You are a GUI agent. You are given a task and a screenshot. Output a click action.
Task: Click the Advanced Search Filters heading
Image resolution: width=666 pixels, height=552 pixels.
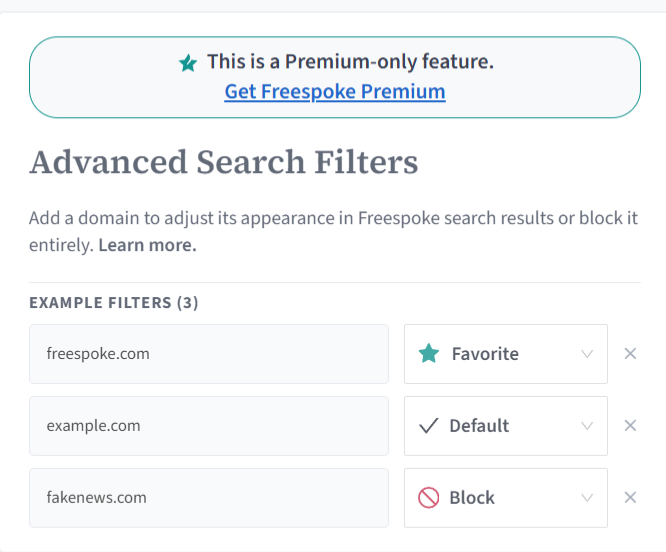pyautogui.click(x=224, y=162)
